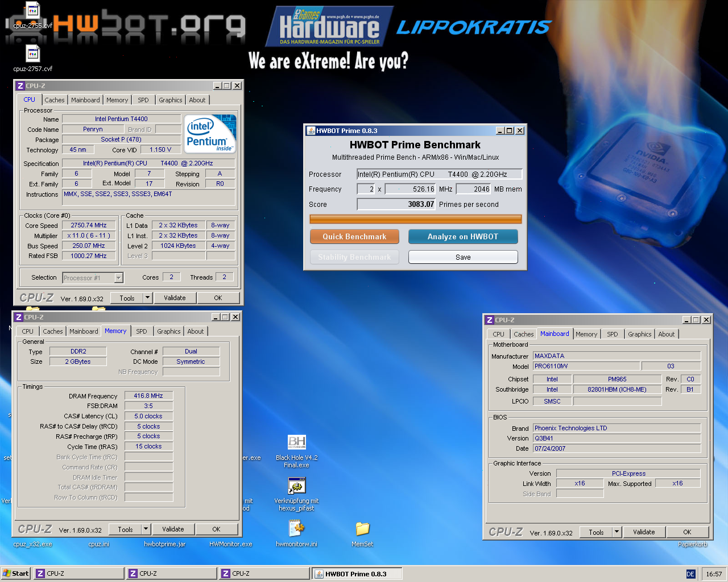Click Multiplier value x 11.0 ( 6 - 11 )
Viewport: 728px width, 582px height.
pyautogui.click(x=89, y=235)
